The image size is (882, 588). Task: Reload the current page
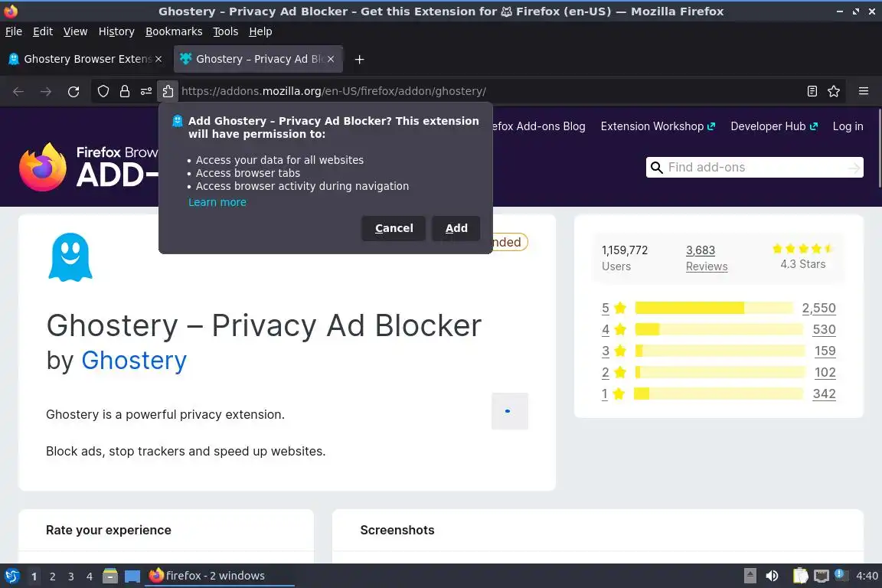pyautogui.click(x=73, y=91)
